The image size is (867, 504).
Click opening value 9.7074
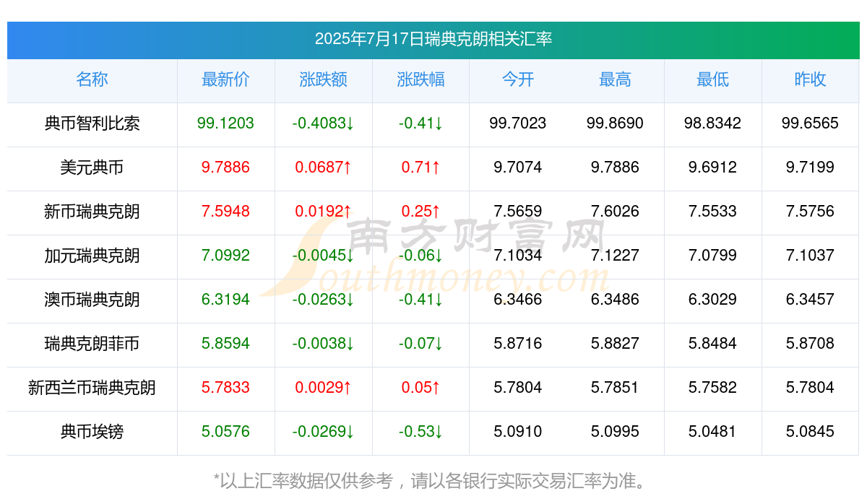tap(518, 168)
